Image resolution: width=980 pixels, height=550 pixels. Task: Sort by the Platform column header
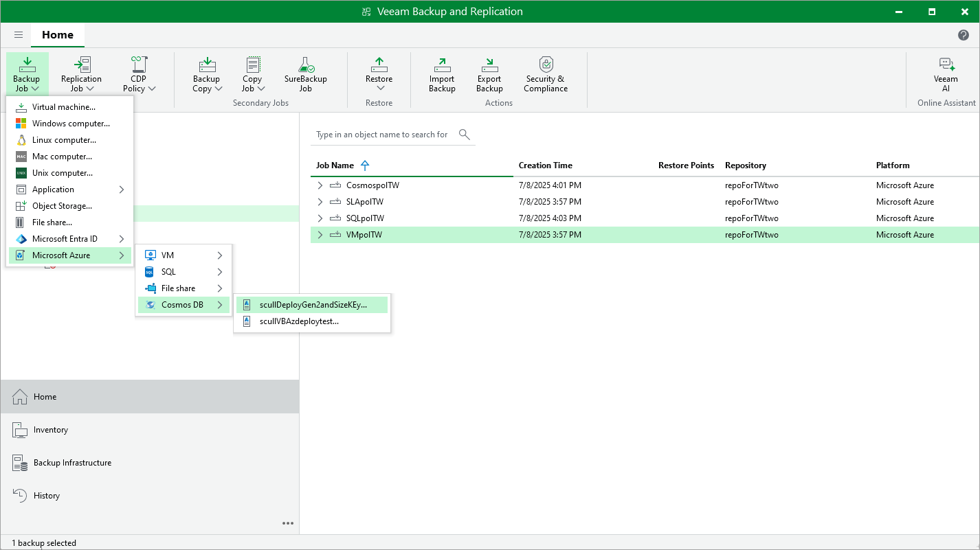tap(893, 165)
